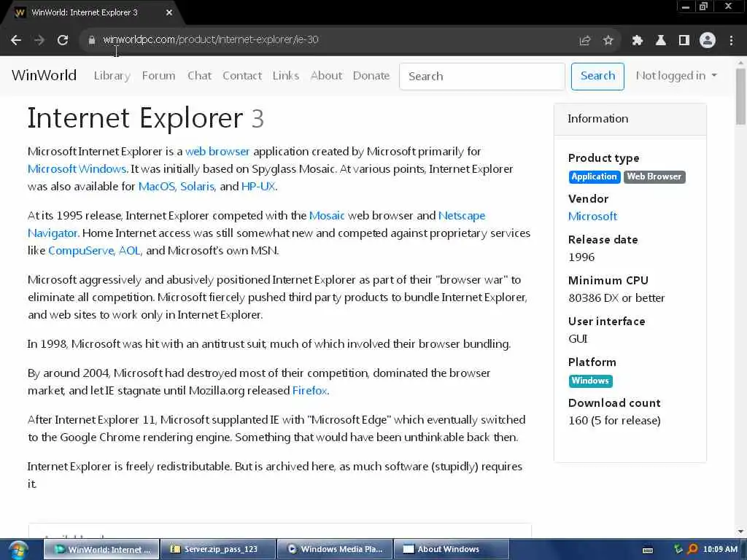
Task: Click the Windows Start orb
Action: (x=17, y=550)
